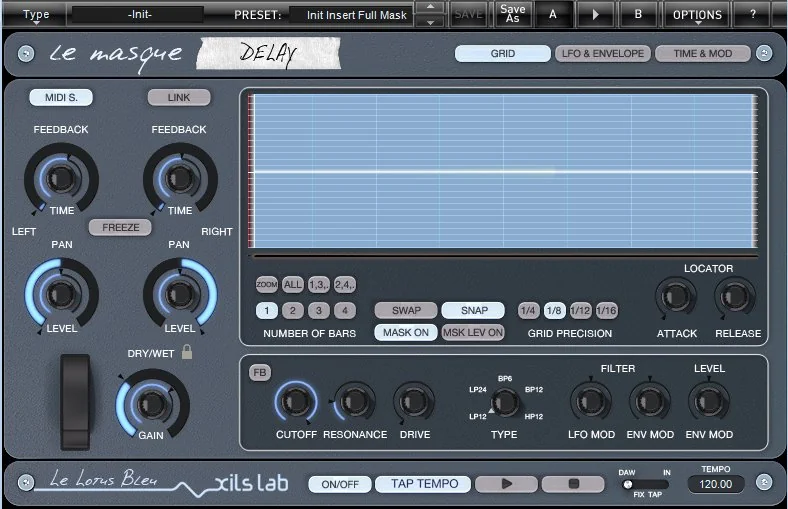Set grid precision to 1/4

(x=528, y=310)
